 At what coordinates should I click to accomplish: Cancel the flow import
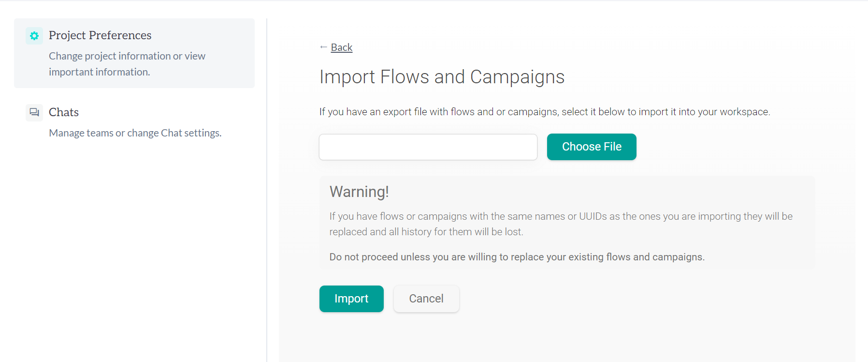pyautogui.click(x=426, y=299)
